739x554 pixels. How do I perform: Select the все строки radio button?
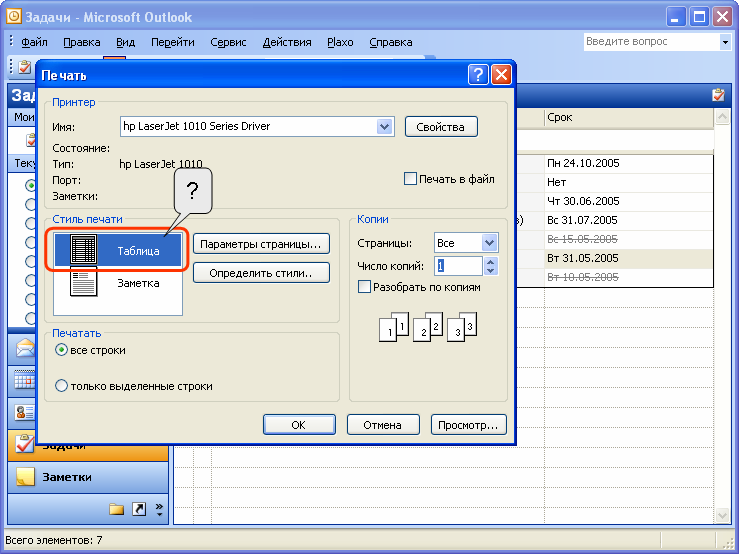coord(61,350)
